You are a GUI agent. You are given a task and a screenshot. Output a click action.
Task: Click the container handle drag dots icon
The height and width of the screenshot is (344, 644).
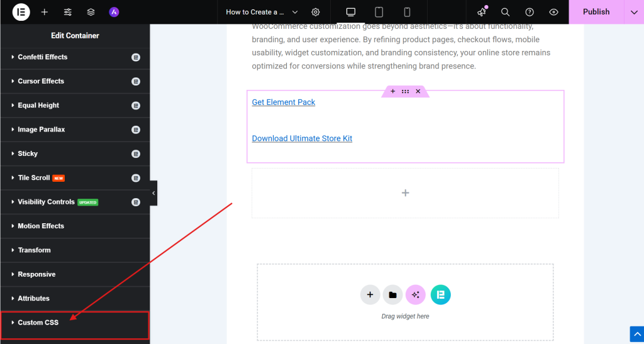tap(406, 91)
